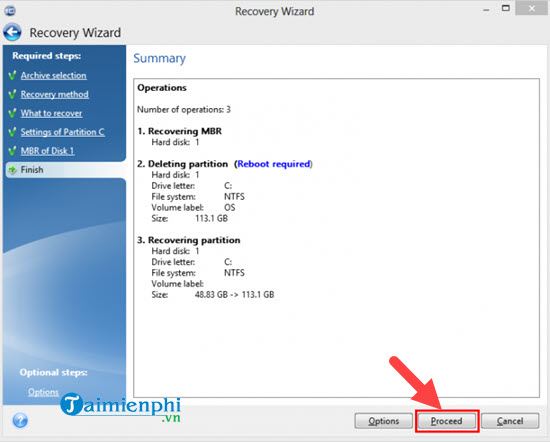Click the app icon in title bar
The height and width of the screenshot is (442, 550).
tap(10, 11)
